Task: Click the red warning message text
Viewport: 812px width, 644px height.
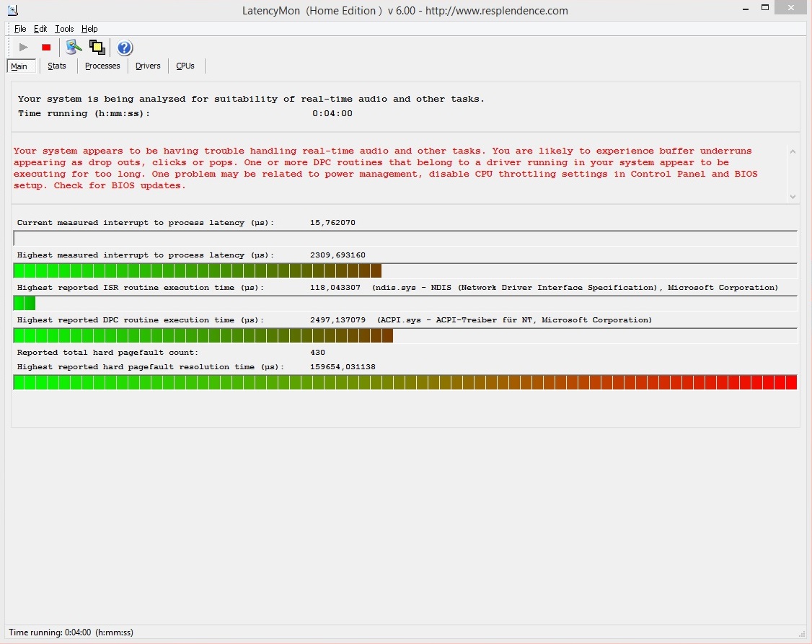Action: click(x=386, y=168)
